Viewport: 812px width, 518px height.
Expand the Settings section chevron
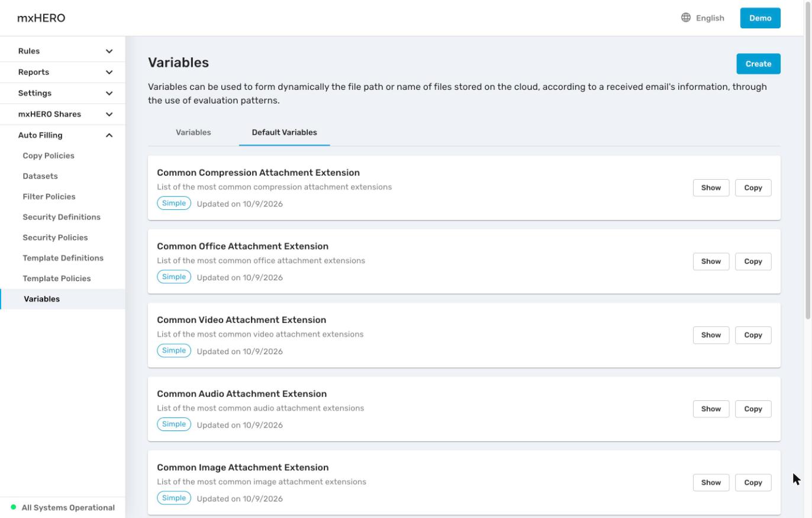(109, 93)
